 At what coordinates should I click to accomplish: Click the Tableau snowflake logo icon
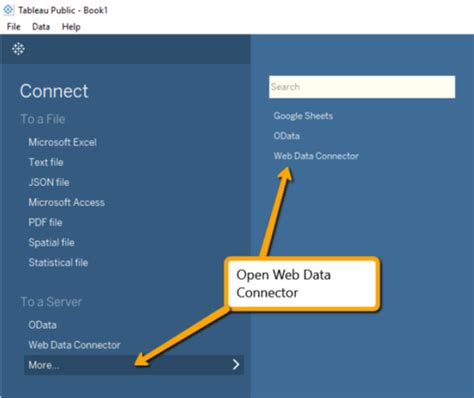tap(18, 49)
